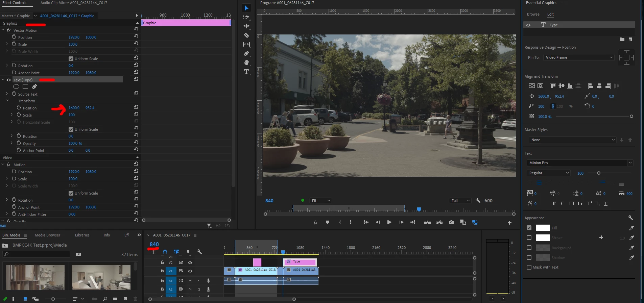Screen dimensions: 644x303
Task: Enable the Mask with Text checkbox
Action: (x=529, y=267)
